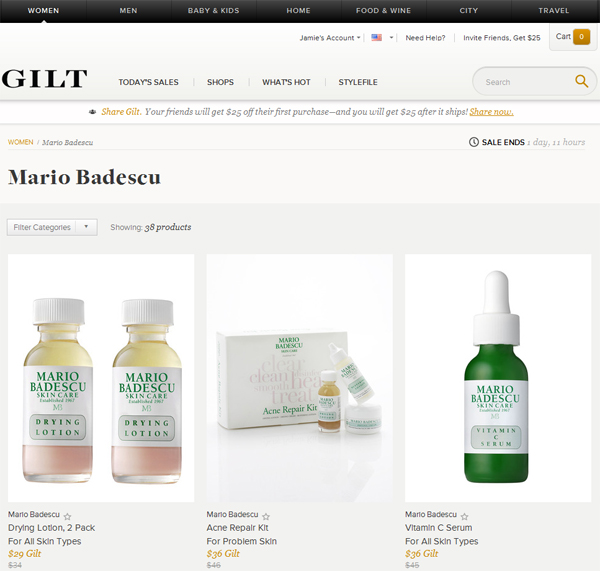
Task: Open the cart item count badge
Action: tap(581, 37)
